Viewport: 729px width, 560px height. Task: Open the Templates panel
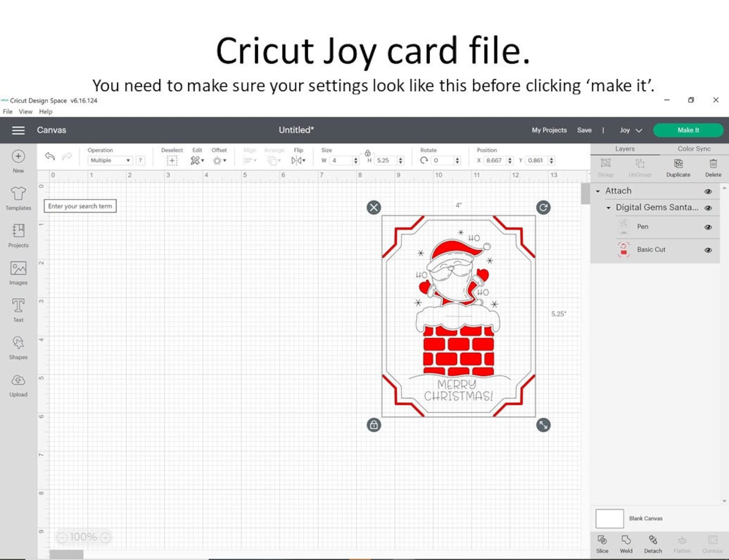(18, 198)
